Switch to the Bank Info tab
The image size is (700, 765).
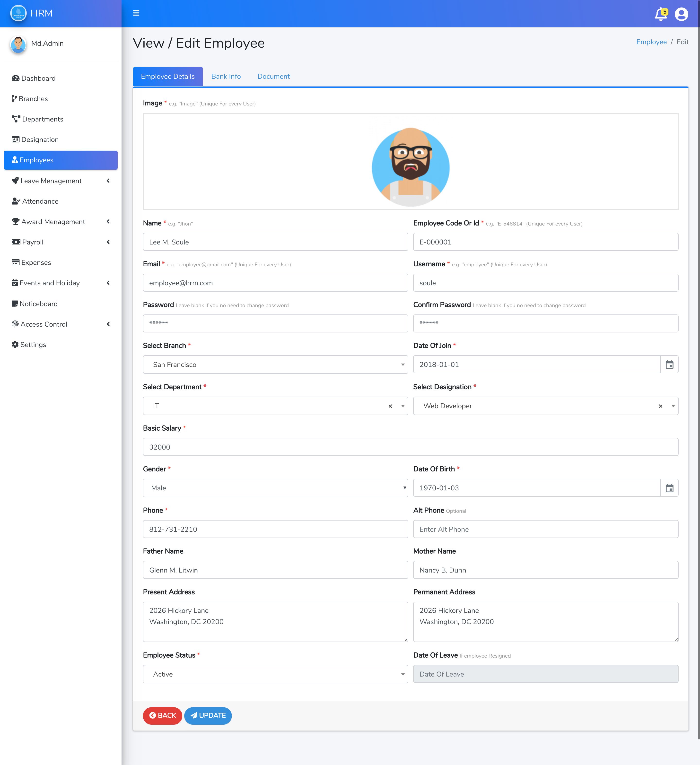coord(226,76)
